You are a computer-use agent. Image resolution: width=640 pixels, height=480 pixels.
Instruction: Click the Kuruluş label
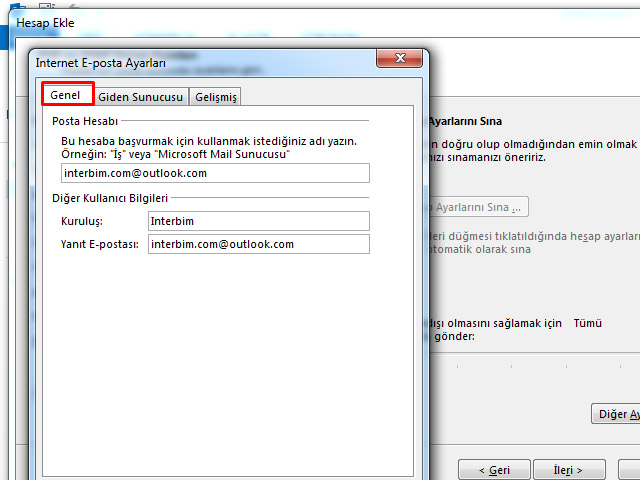click(82, 221)
